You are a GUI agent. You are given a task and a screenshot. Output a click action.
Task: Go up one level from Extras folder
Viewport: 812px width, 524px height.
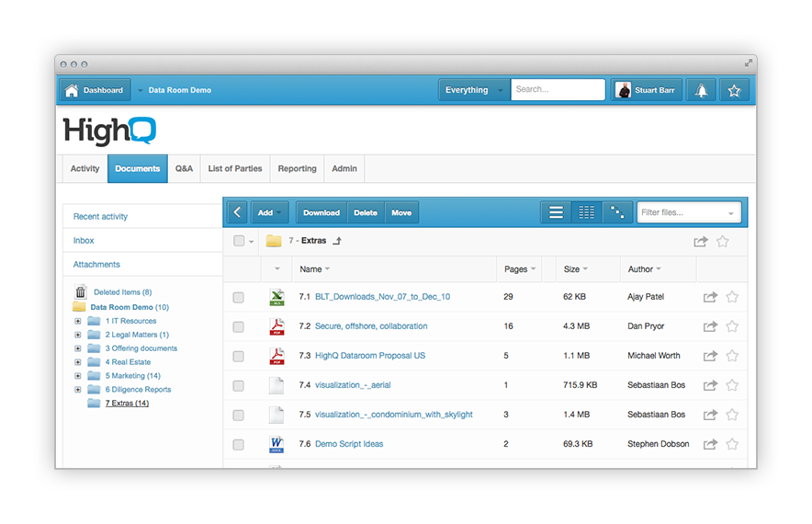tap(337, 241)
